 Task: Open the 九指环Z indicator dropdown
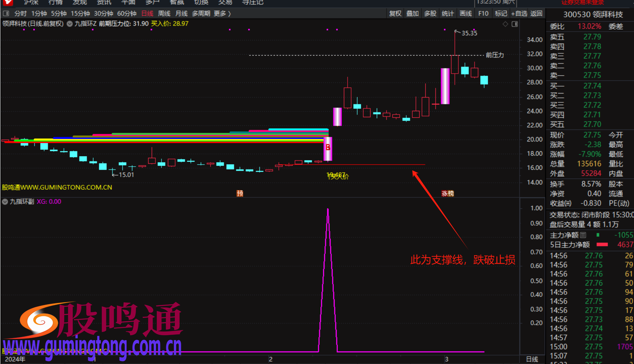coord(70,24)
